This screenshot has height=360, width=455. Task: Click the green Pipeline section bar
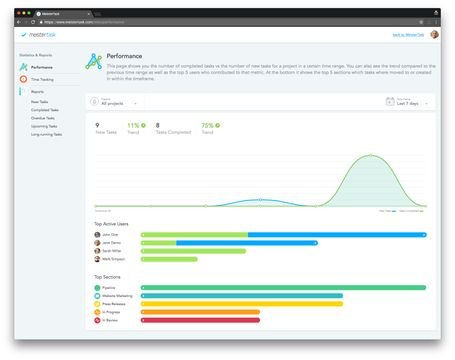pos(283,288)
